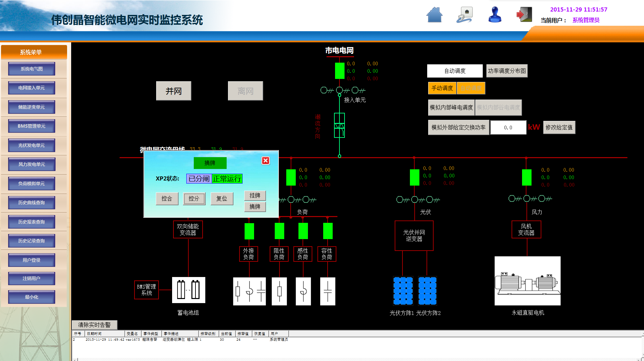The image size is (644, 361).
Task: Open 光伏发电单元 menu item
Action: [x=32, y=145]
